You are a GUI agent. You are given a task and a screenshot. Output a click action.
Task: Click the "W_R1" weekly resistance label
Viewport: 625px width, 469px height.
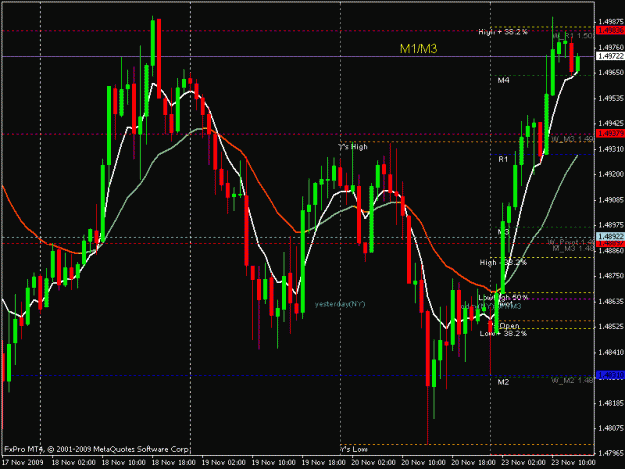click(x=573, y=36)
